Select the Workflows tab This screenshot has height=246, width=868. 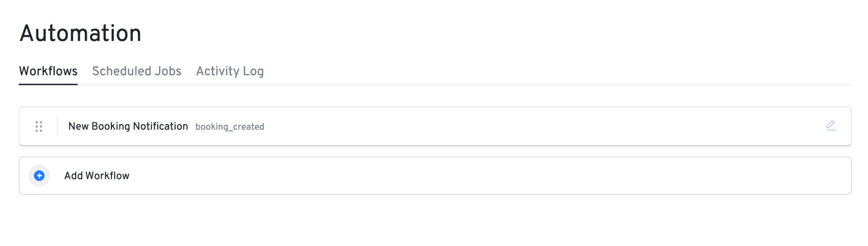(x=48, y=71)
